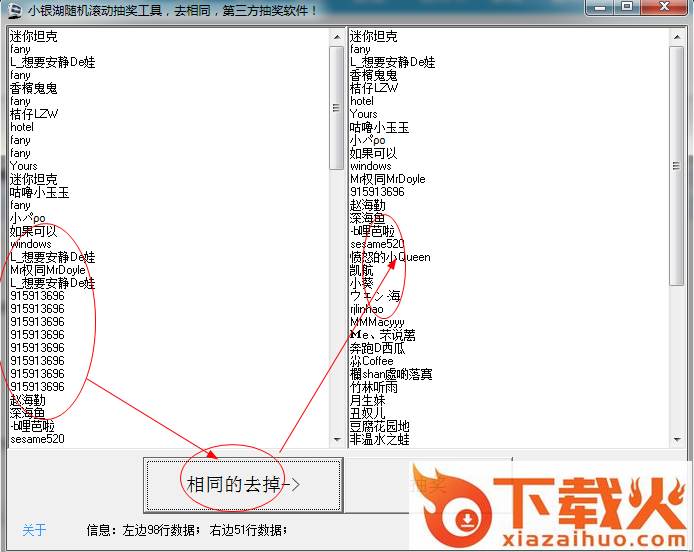Select "非温水之蛙" in the right list
The width and height of the screenshot is (694, 552).
point(379,439)
